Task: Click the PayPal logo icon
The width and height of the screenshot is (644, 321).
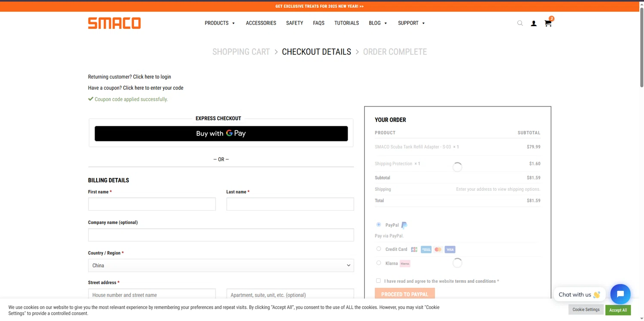Action: tap(404, 225)
